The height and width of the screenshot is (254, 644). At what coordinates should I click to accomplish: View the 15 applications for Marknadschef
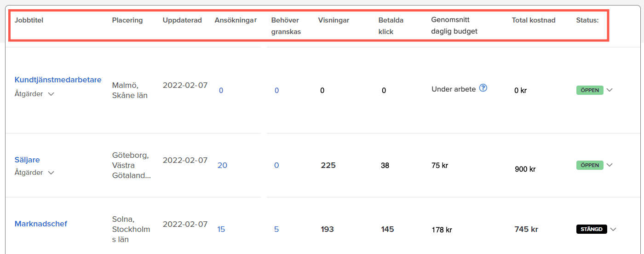coord(221,229)
